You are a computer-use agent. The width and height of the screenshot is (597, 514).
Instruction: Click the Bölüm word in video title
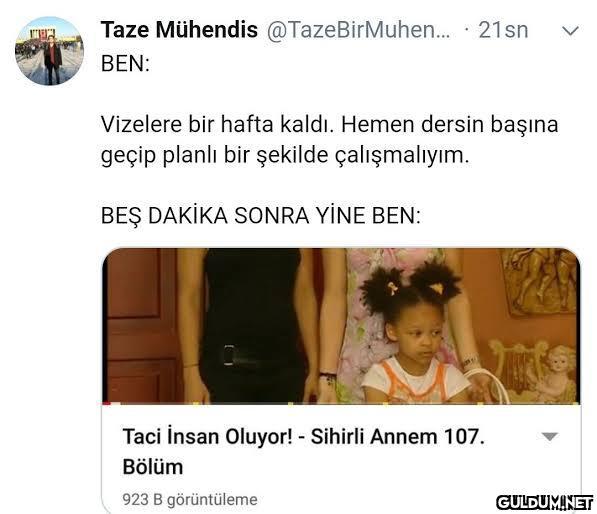tap(153, 467)
